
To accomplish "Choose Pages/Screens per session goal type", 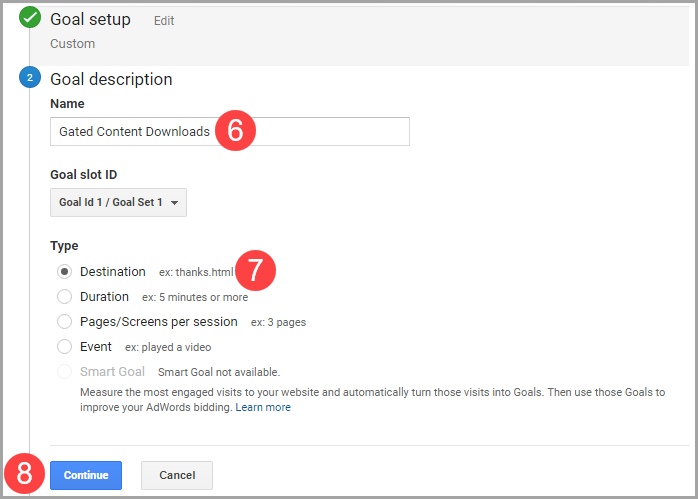I will click(65, 322).
